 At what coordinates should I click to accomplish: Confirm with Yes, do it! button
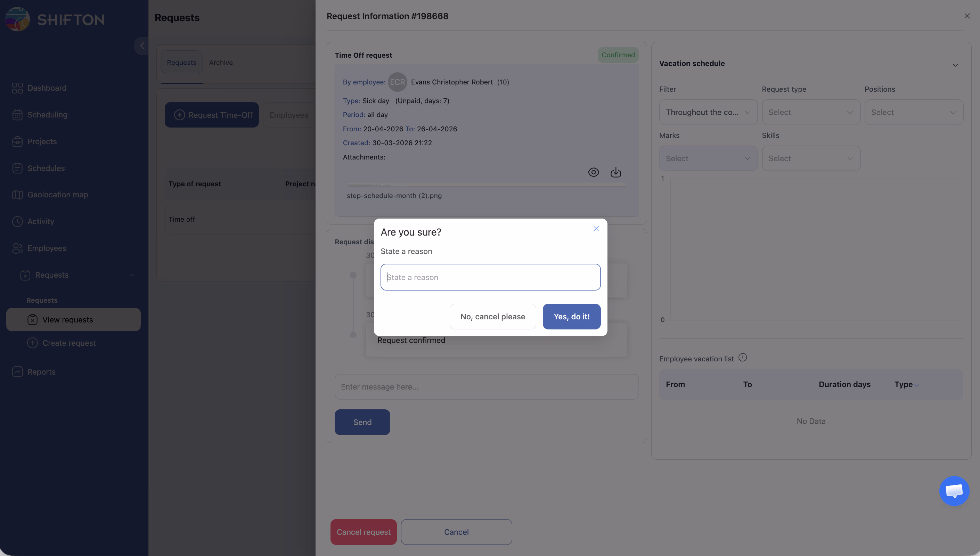(x=571, y=317)
